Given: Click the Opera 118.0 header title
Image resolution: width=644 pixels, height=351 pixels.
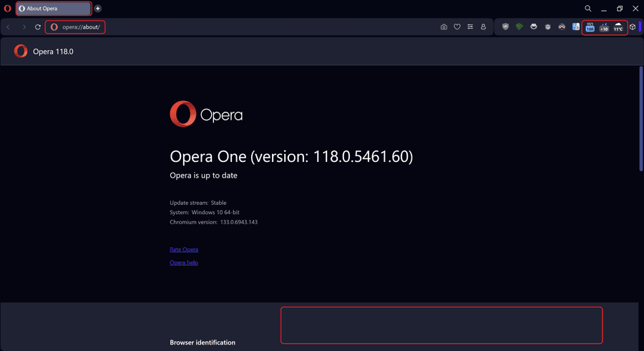Looking at the screenshot, I should click(x=53, y=52).
